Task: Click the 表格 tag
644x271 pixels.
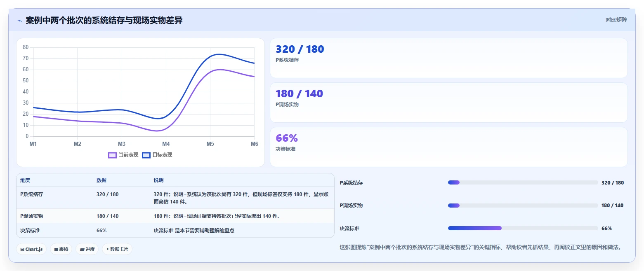Action: pos(61,249)
